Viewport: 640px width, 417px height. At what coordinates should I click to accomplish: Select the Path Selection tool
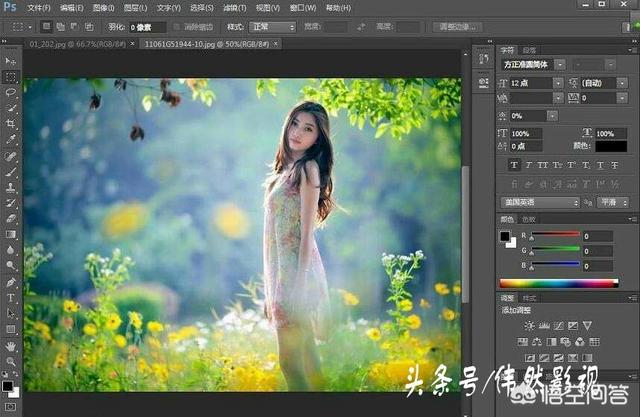pyautogui.click(x=10, y=313)
